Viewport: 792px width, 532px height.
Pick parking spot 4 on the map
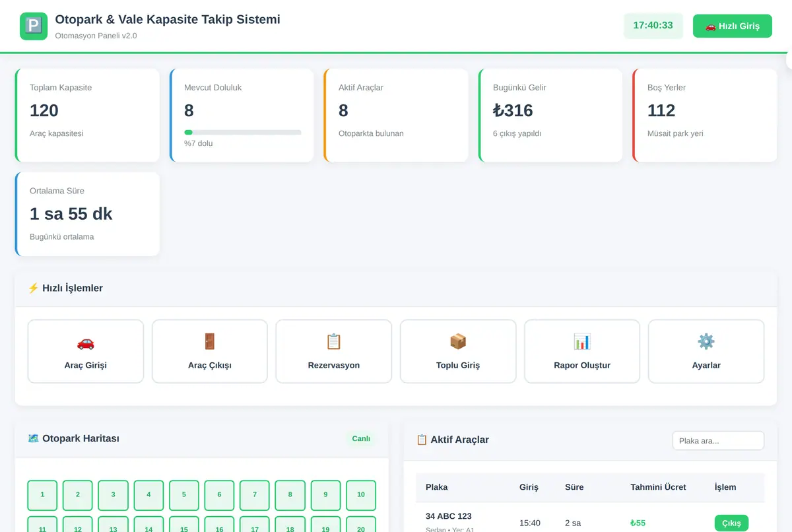click(x=148, y=495)
